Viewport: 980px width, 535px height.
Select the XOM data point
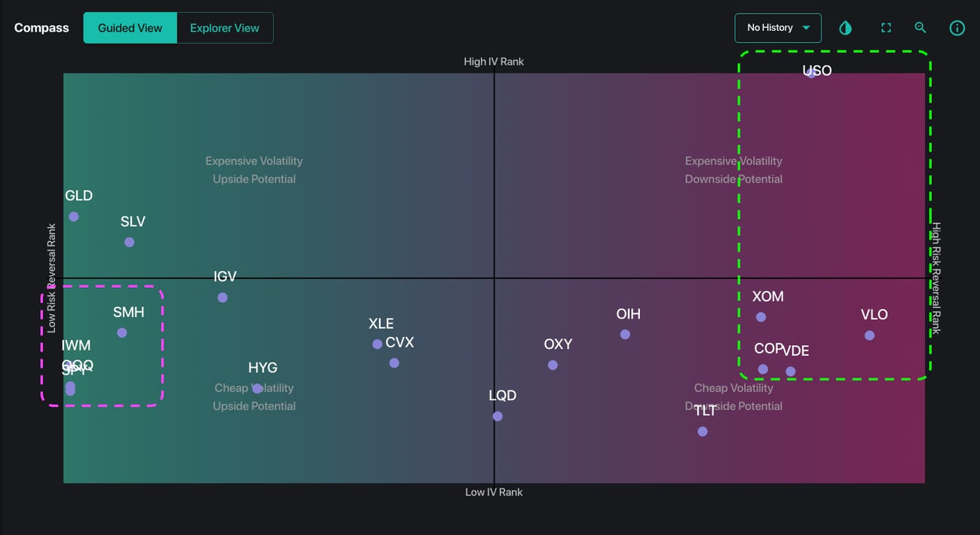point(761,317)
